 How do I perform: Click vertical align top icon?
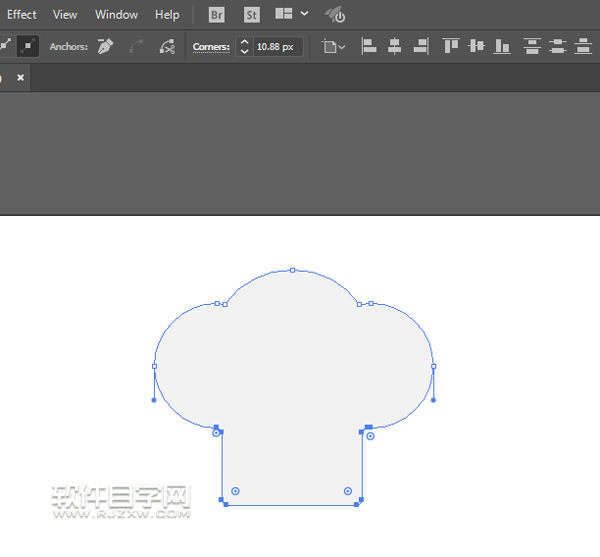[x=451, y=46]
